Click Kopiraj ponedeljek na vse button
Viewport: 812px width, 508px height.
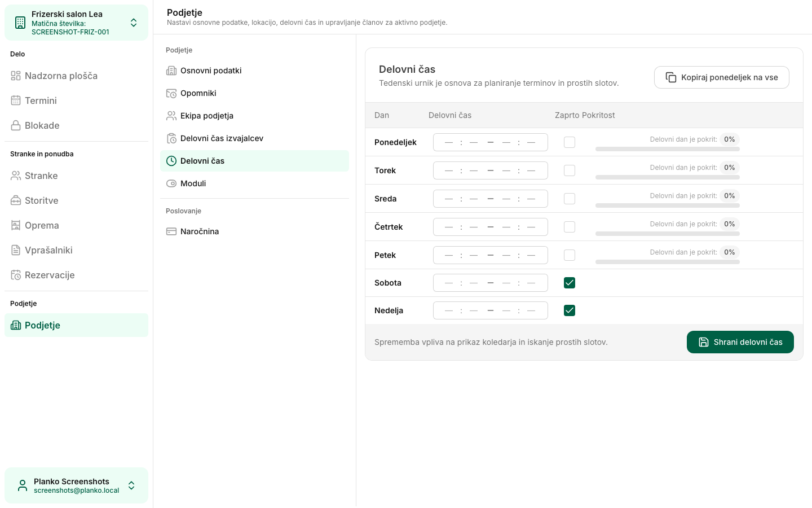(722, 77)
